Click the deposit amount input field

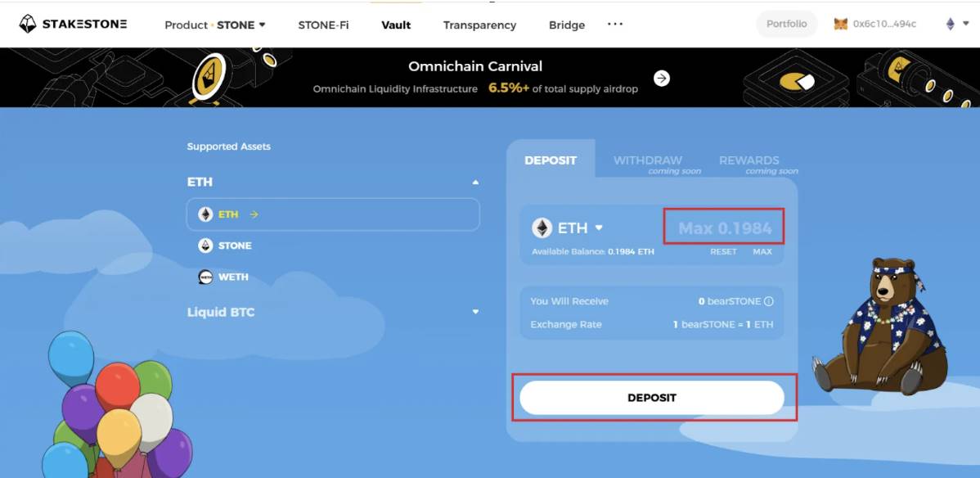click(x=724, y=228)
